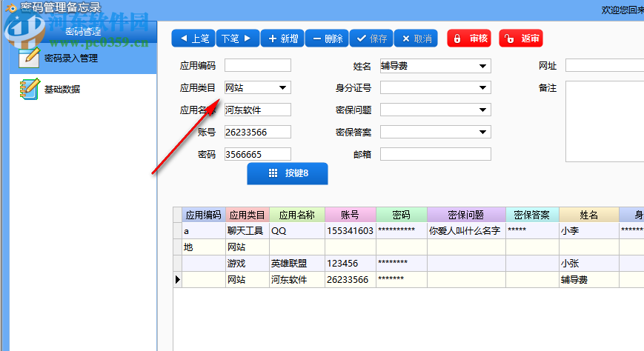Select the 123456 account cell

(351, 263)
